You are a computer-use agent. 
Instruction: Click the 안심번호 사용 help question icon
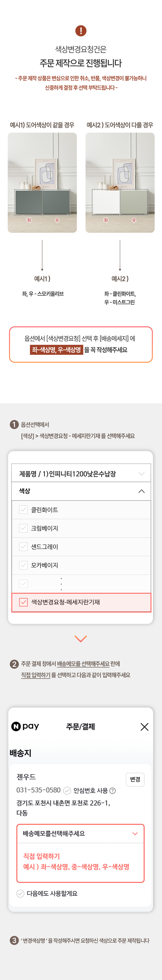tap(112, 791)
